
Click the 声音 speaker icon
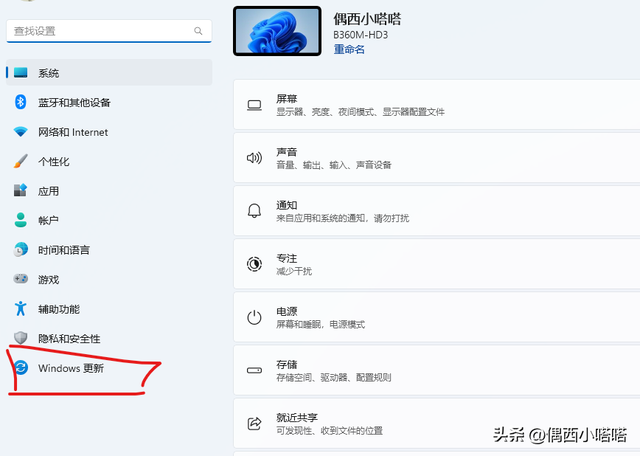click(254, 158)
